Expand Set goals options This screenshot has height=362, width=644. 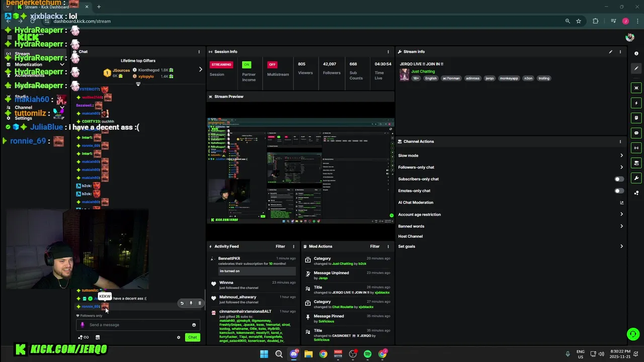tap(621, 246)
